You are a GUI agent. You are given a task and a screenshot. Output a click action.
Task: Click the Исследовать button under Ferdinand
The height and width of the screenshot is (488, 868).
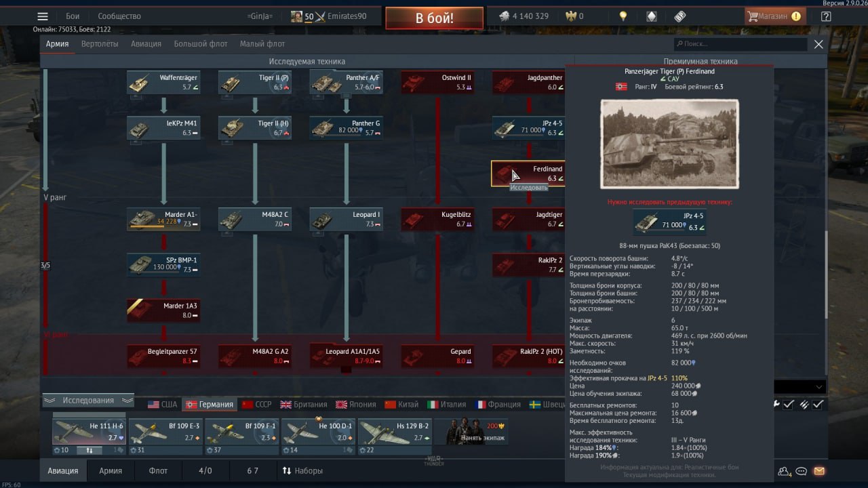529,187
